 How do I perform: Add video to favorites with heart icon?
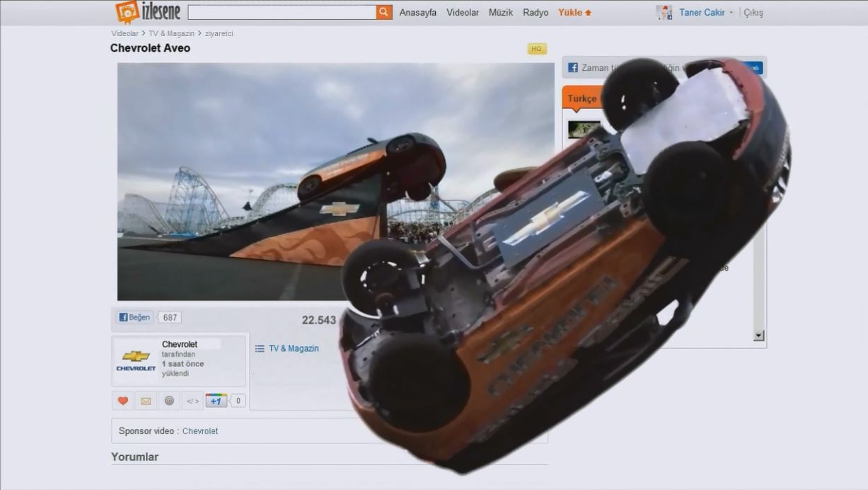coord(123,401)
